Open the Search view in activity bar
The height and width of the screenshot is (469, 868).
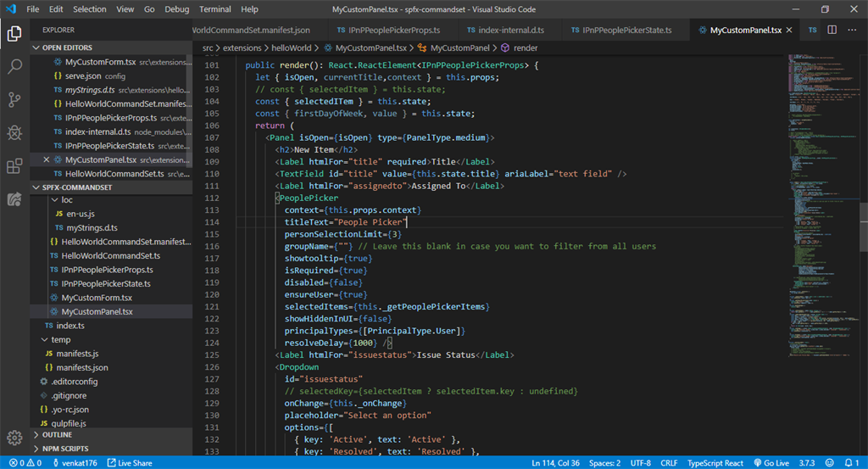point(14,66)
